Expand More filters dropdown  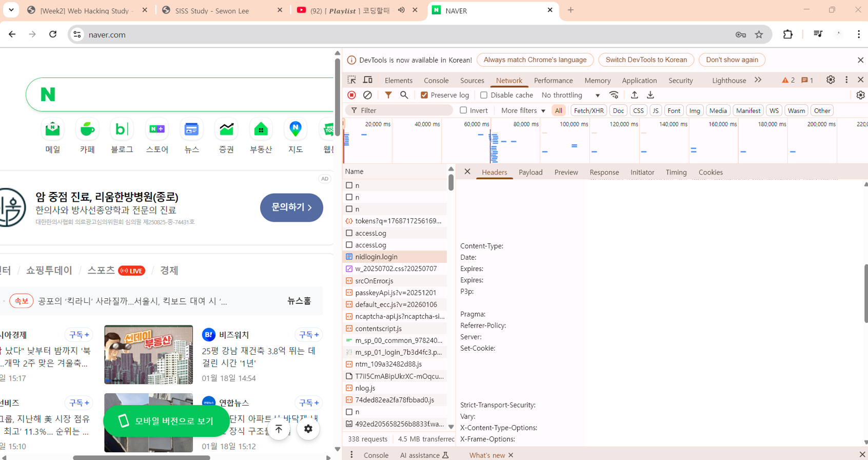tap(523, 110)
